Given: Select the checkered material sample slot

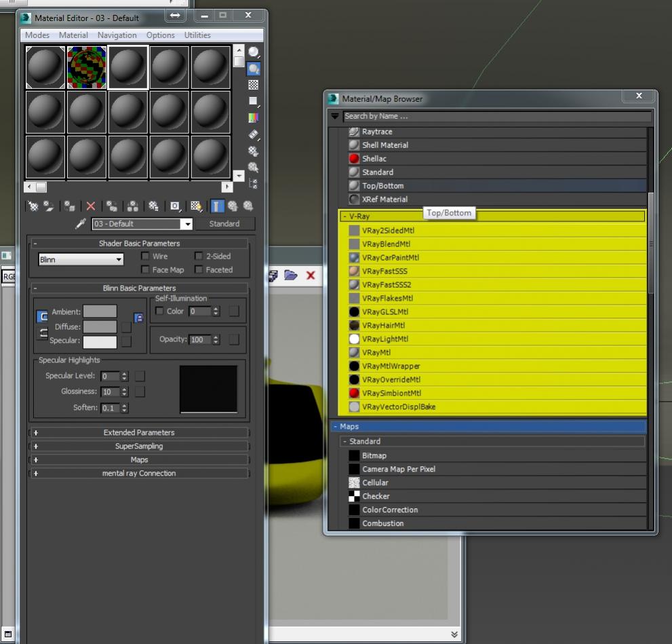Looking at the screenshot, I should point(87,67).
